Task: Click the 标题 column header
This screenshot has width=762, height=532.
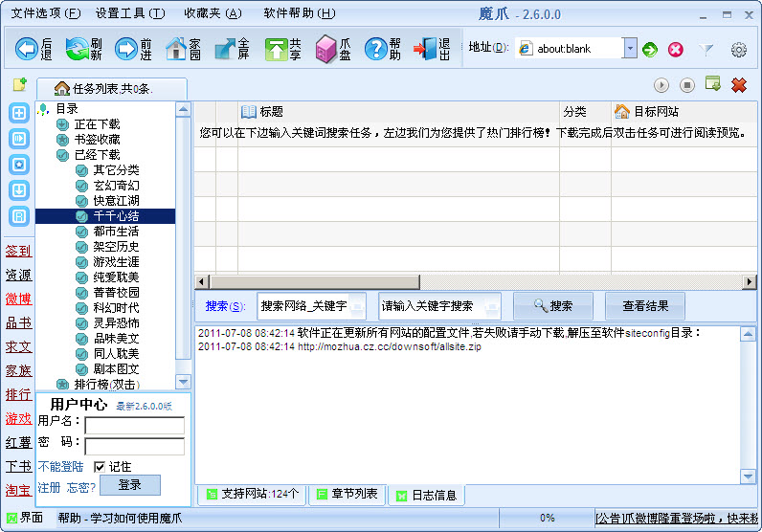Action: pos(398,112)
